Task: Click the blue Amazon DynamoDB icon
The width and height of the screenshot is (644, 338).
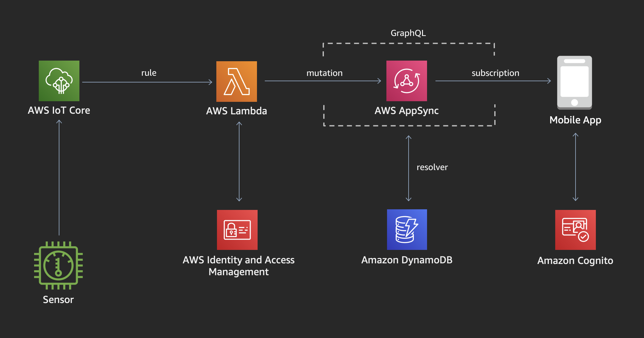Action: (x=407, y=230)
